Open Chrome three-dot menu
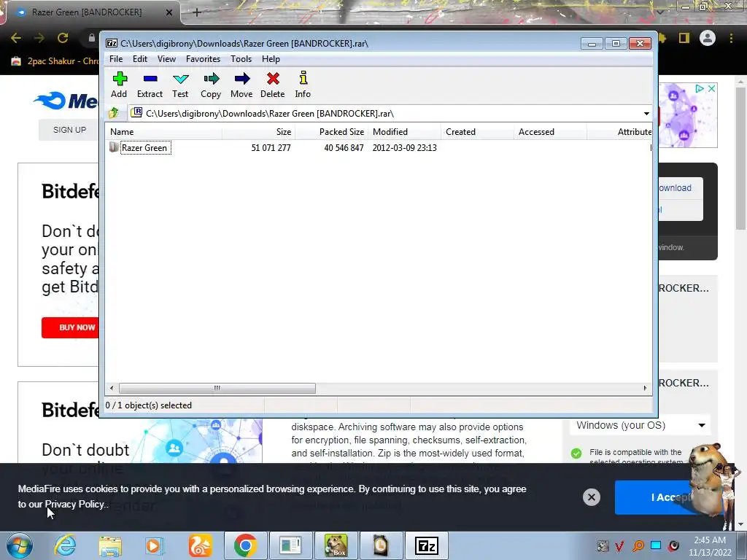The height and width of the screenshot is (560, 747). 731,38
